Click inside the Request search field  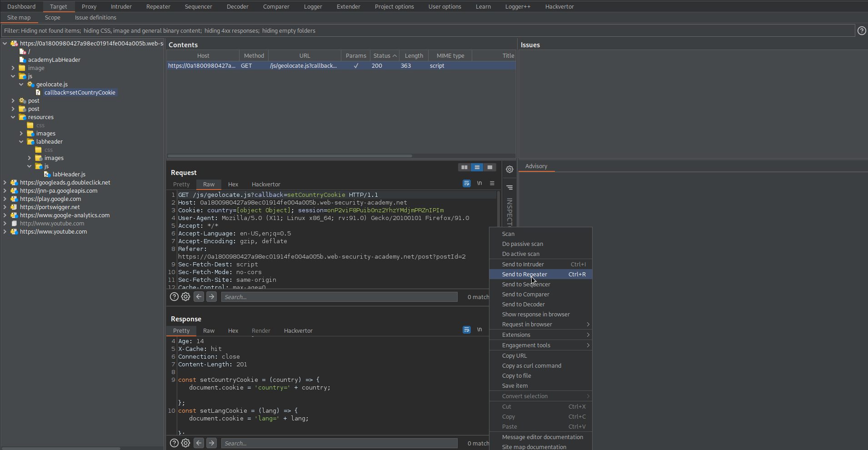[x=339, y=297]
